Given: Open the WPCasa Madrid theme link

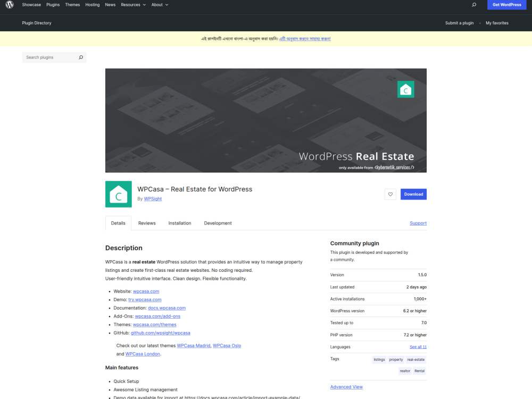Looking at the screenshot, I should pyautogui.click(x=194, y=346).
